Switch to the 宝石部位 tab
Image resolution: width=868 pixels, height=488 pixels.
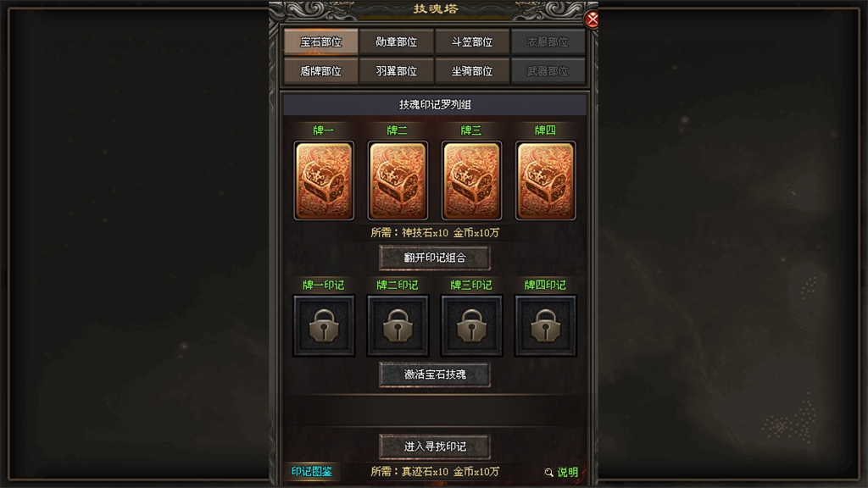click(321, 42)
